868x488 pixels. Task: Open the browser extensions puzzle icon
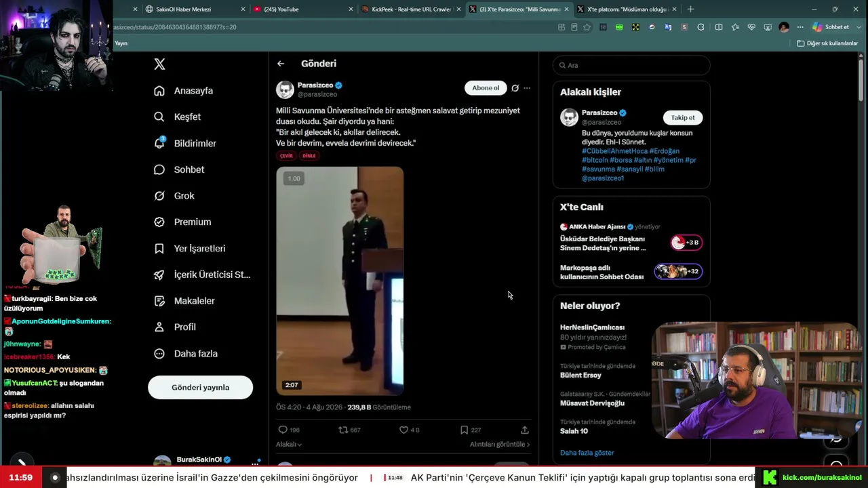701,27
